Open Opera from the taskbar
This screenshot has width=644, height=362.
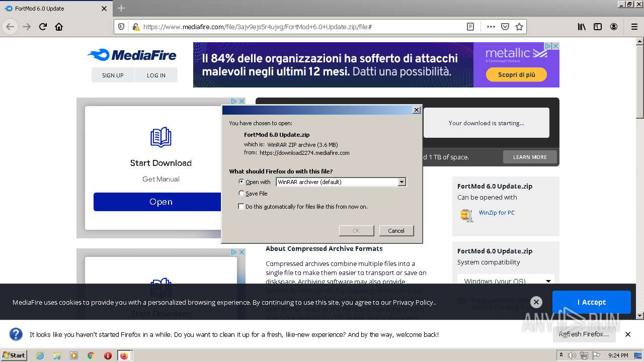coord(108,355)
